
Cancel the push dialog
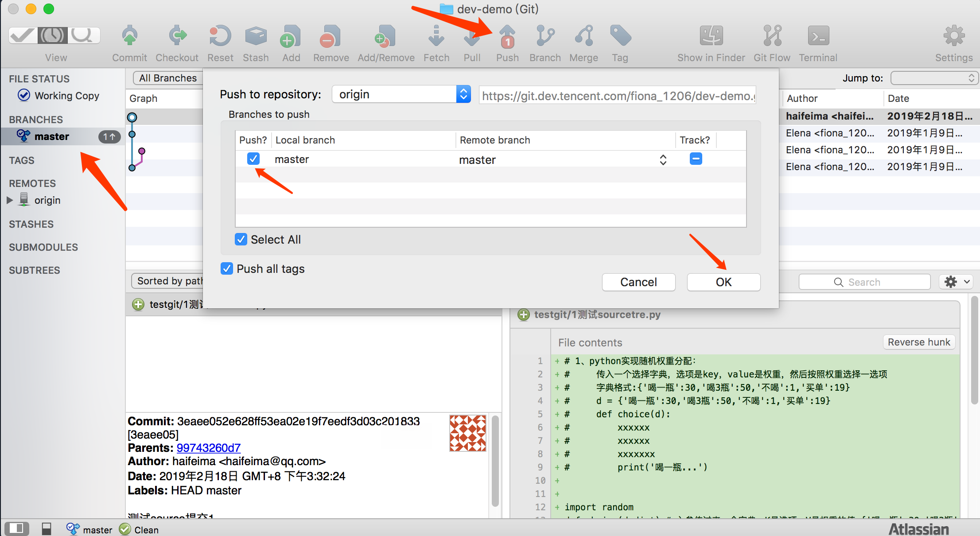pos(638,282)
